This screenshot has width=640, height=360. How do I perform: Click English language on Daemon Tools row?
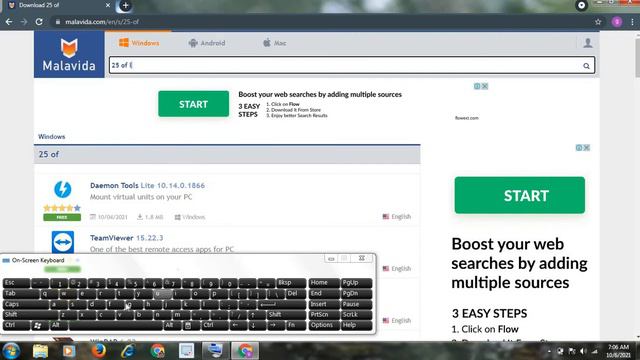[x=397, y=216]
